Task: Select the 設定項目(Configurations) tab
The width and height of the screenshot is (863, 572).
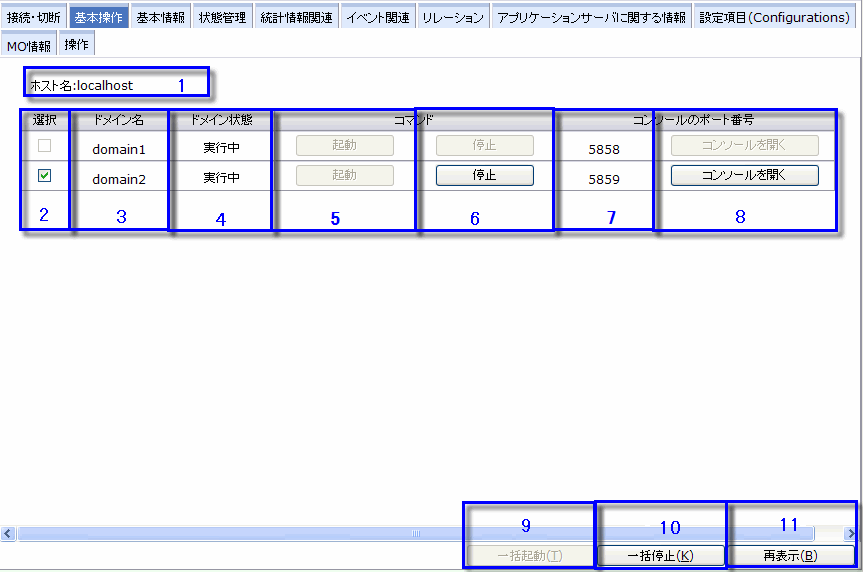Action: (x=775, y=18)
